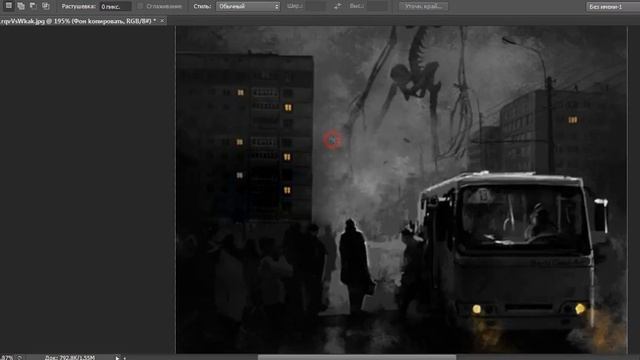Image resolution: width=640 pixels, height=360 pixels.
Task: Set the height (Выс.) input field
Action: click(378, 6)
